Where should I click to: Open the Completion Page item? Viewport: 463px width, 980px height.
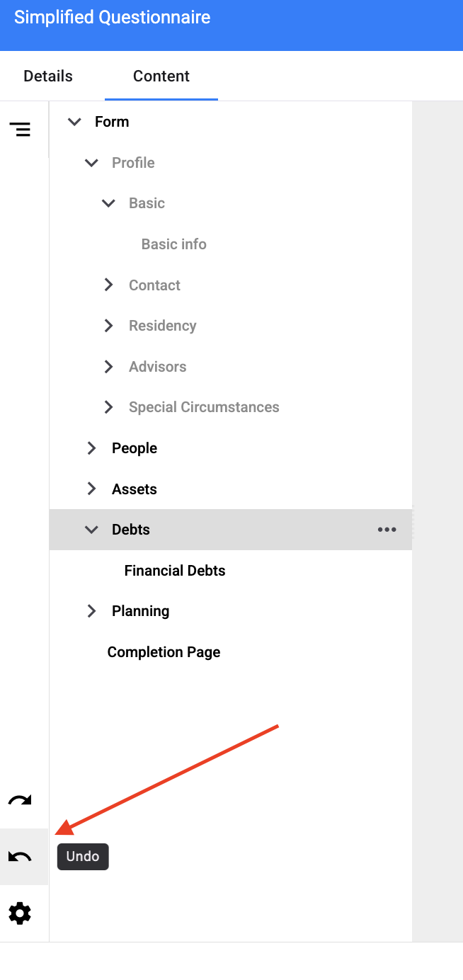[164, 652]
